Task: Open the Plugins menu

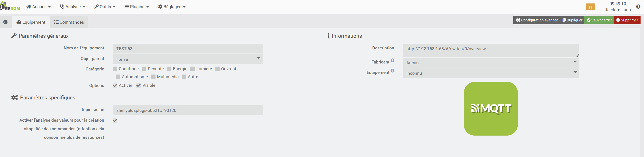Action: tap(137, 7)
